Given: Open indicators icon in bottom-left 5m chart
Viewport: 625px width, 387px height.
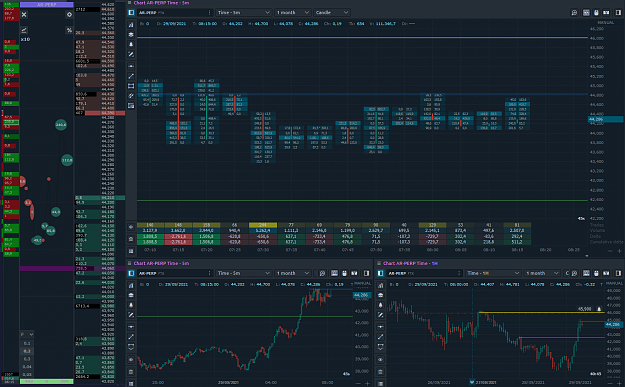Looking at the screenshot, I should pos(131,285).
